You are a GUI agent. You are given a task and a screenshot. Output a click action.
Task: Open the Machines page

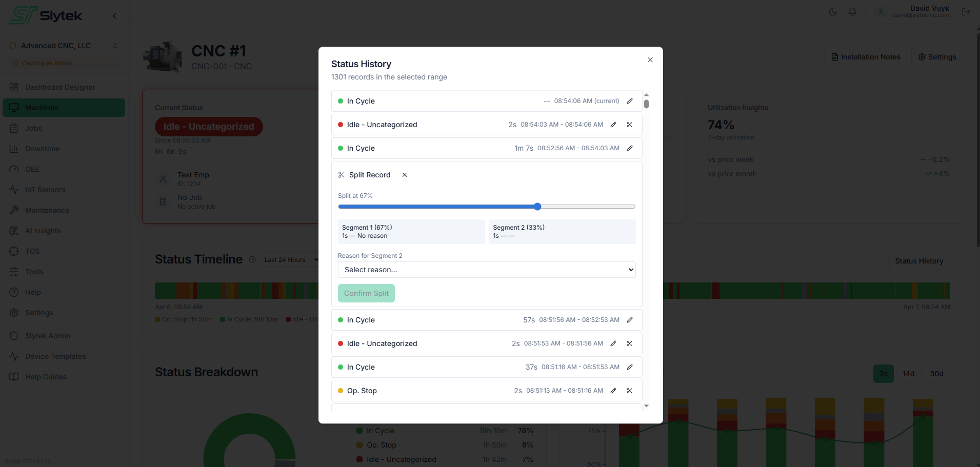(x=64, y=108)
